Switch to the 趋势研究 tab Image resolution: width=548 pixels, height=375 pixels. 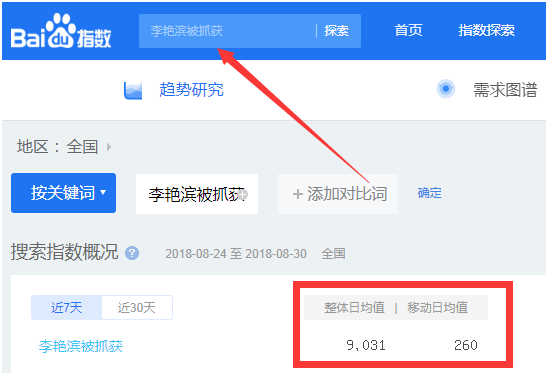point(191,90)
